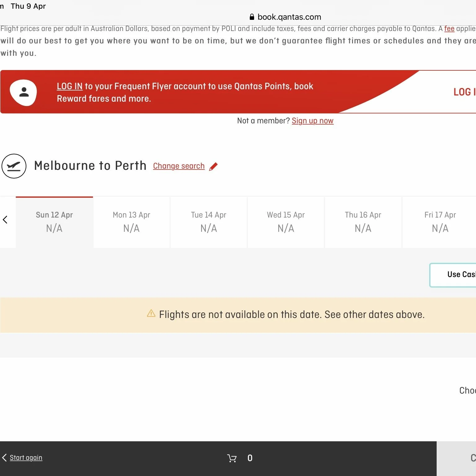
Task: Click the Change search link
Action: coord(179,166)
